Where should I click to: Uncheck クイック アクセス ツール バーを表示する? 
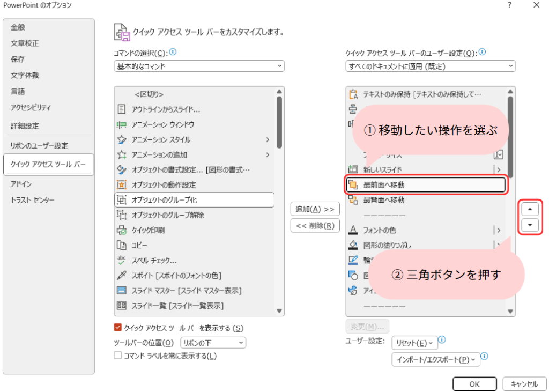(x=117, y=328)
